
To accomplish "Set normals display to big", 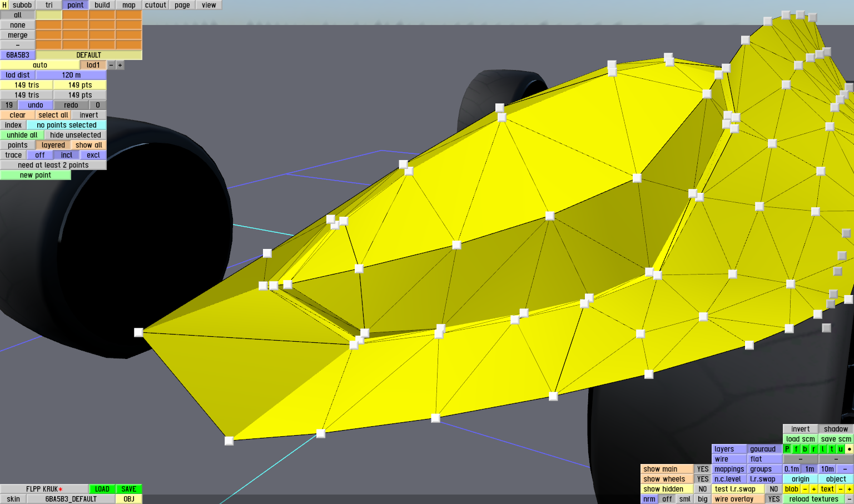I will 703,499.
